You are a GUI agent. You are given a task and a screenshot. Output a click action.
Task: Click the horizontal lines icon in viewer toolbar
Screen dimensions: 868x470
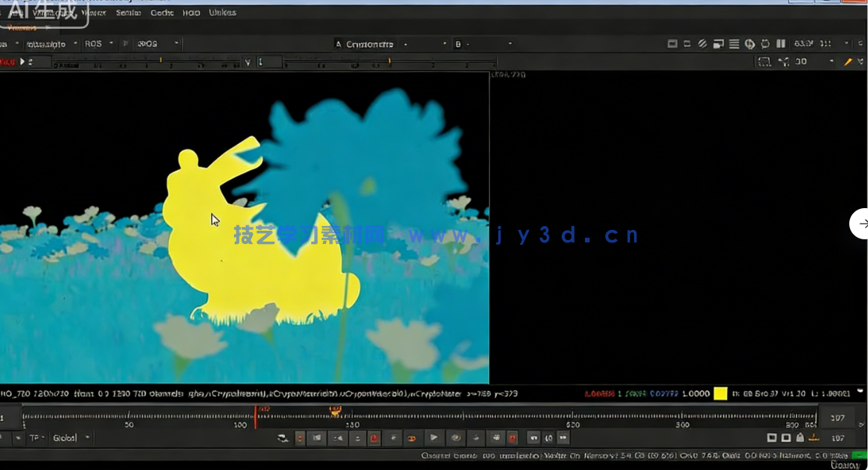734,44
